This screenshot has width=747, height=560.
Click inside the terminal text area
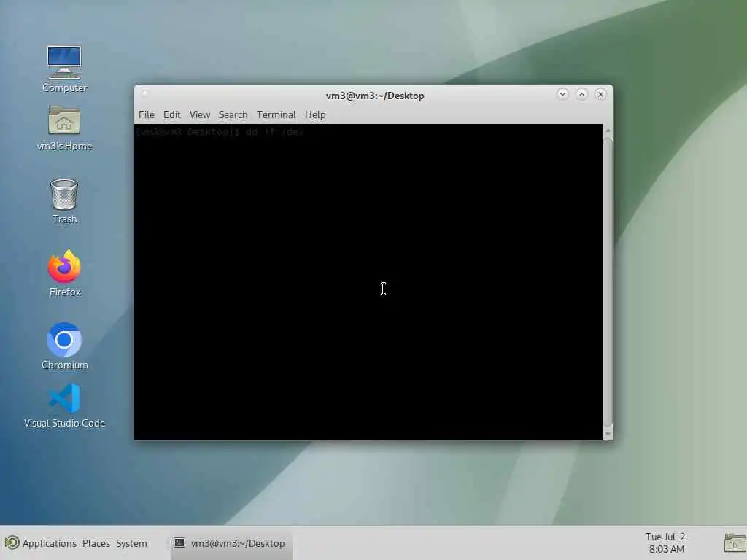pyautogui.click(x=368, y=282)
